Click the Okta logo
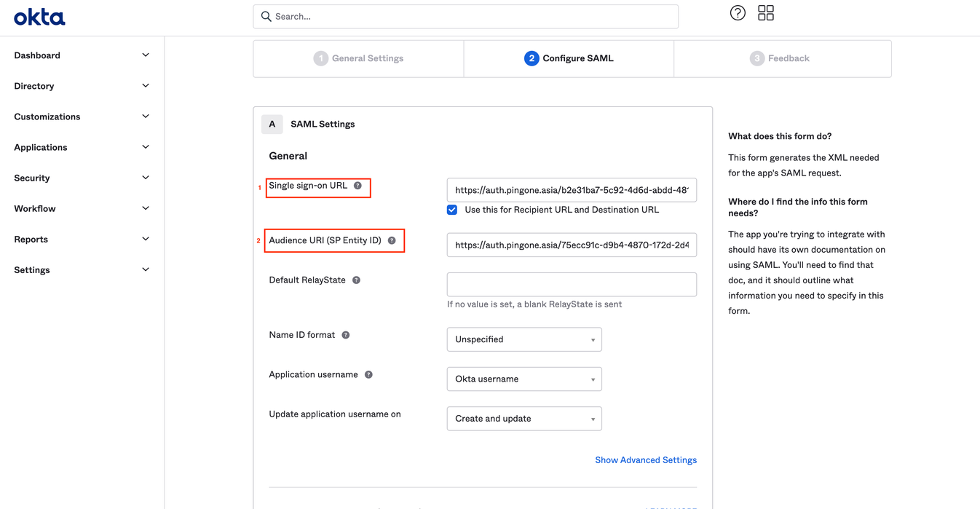980x509 pixels. [39, 17]
